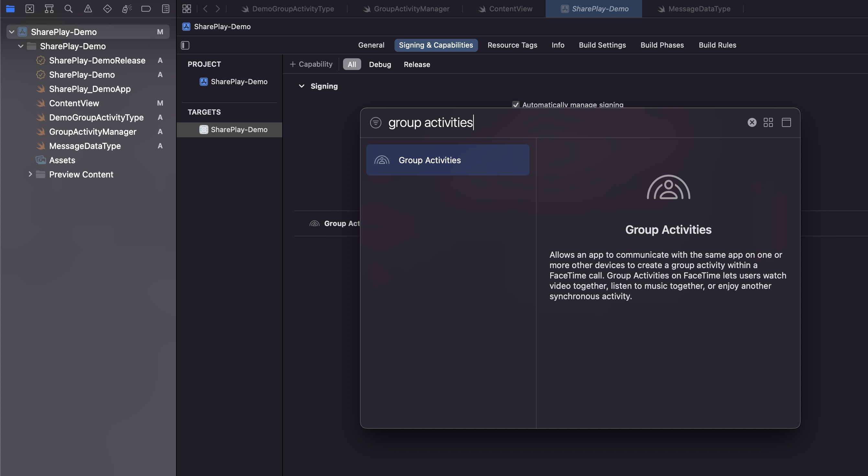Open the Find navigator magnifier
This screenshot has height=476, width=868.
[x=68, y=9]
